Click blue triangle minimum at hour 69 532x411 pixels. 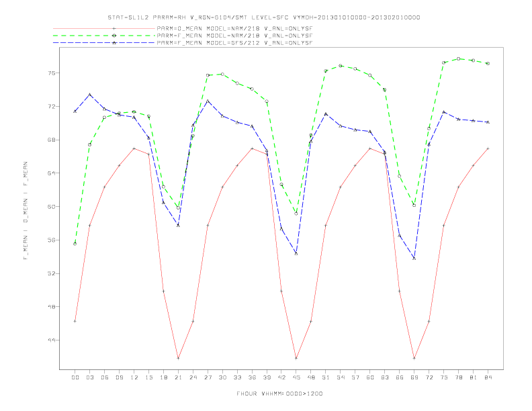click(414, 259)
